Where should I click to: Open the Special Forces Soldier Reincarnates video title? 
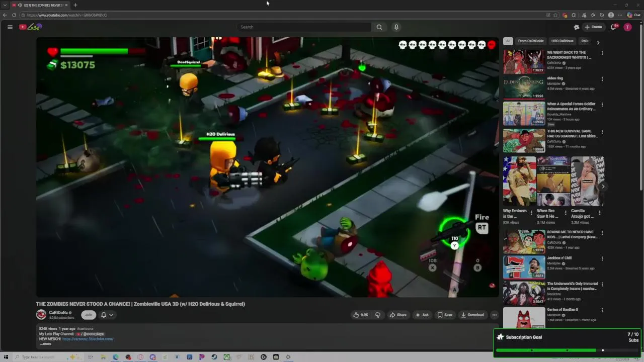pos(571,106)
